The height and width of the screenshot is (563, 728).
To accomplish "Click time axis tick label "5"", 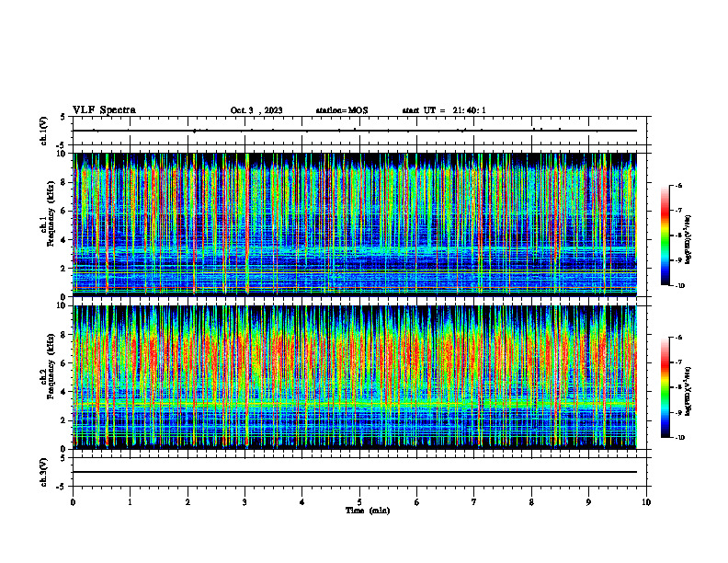I will coord(359,502).
